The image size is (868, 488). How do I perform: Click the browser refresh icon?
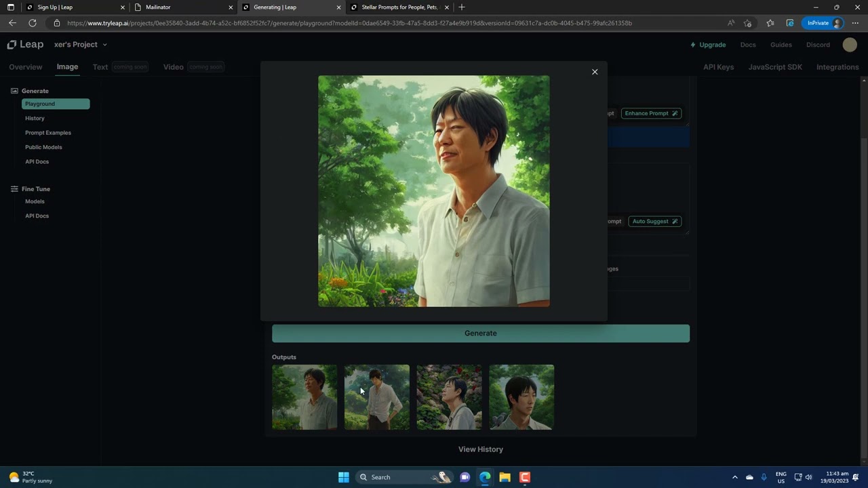click(32, 23)
